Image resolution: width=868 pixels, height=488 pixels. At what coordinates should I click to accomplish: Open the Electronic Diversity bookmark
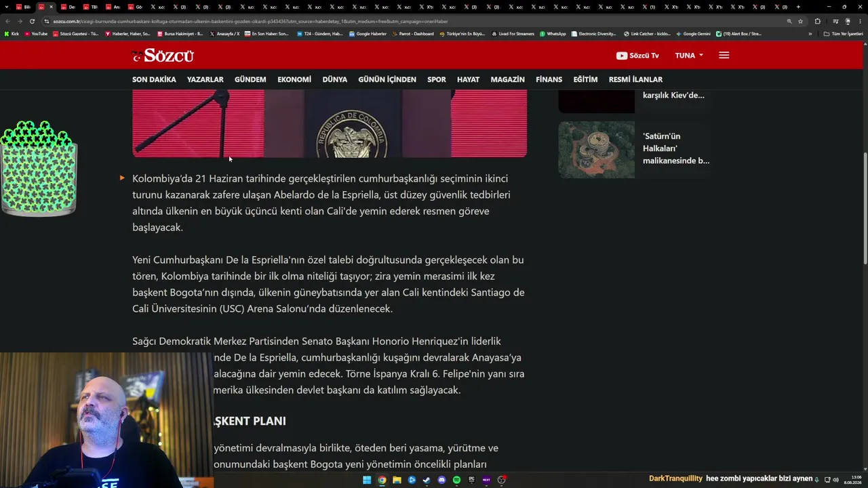tap(593, 33)
